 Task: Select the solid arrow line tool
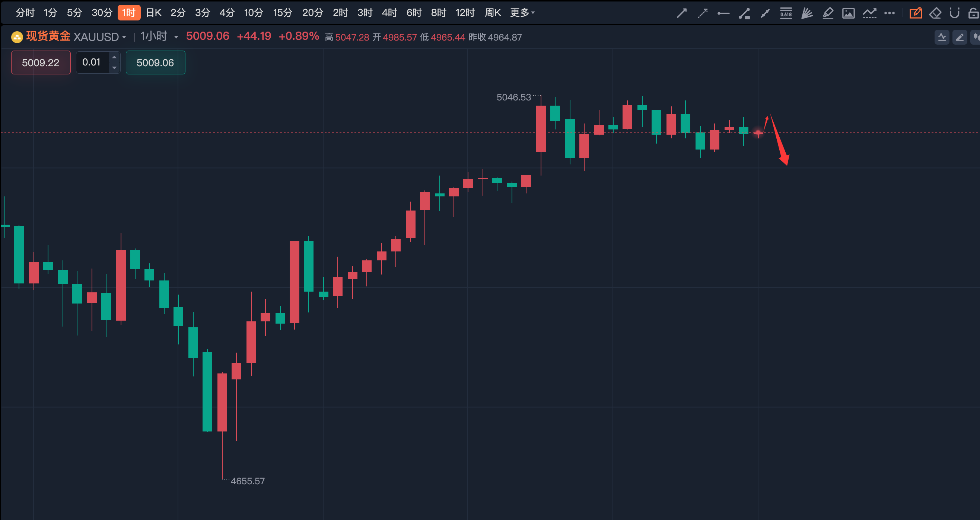682,13
